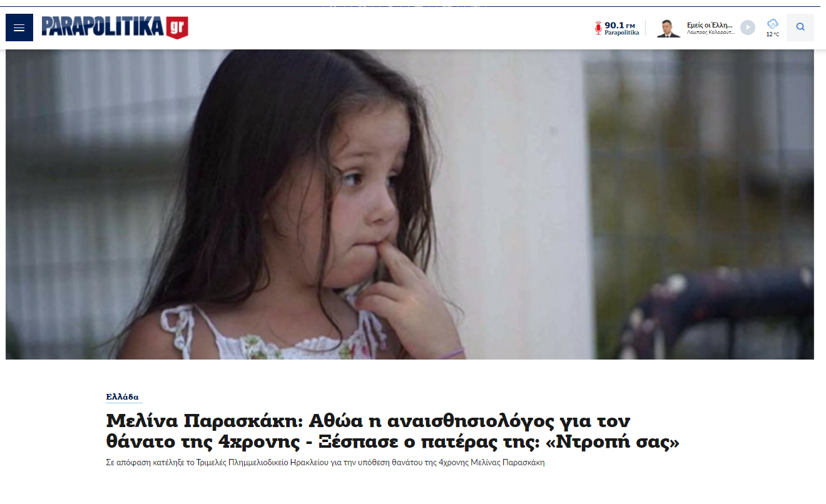The height and width of the screenshot is (504, 826).
Task: Click the dark blue bar atop page
Action: click(x=413, y=6)
